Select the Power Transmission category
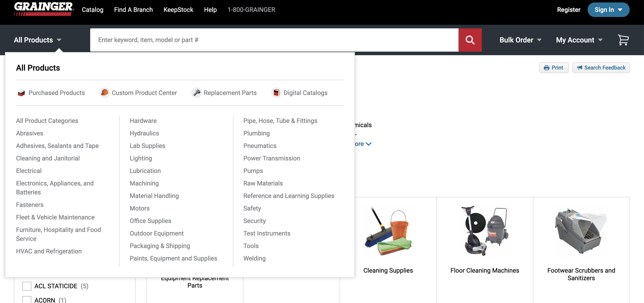644x303 pixels. coord(271,158)
